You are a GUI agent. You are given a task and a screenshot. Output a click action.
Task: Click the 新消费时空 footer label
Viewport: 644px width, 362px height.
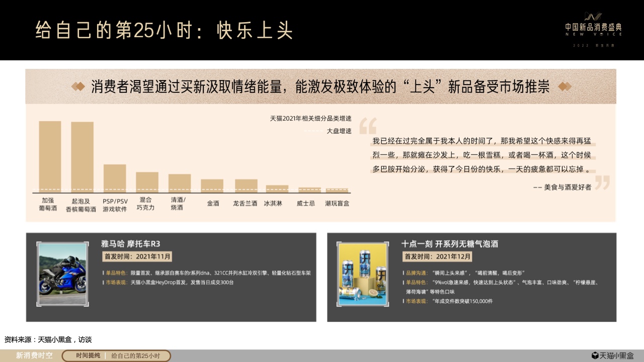[34, 356]
